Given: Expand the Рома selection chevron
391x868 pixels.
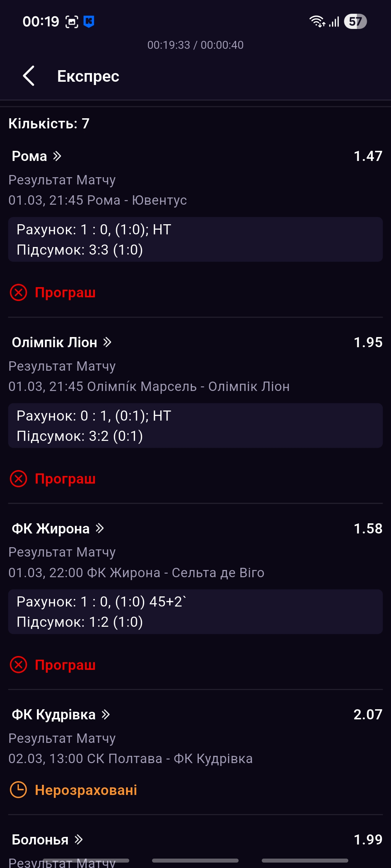Looking at the screenshot, I should point(57,156).
